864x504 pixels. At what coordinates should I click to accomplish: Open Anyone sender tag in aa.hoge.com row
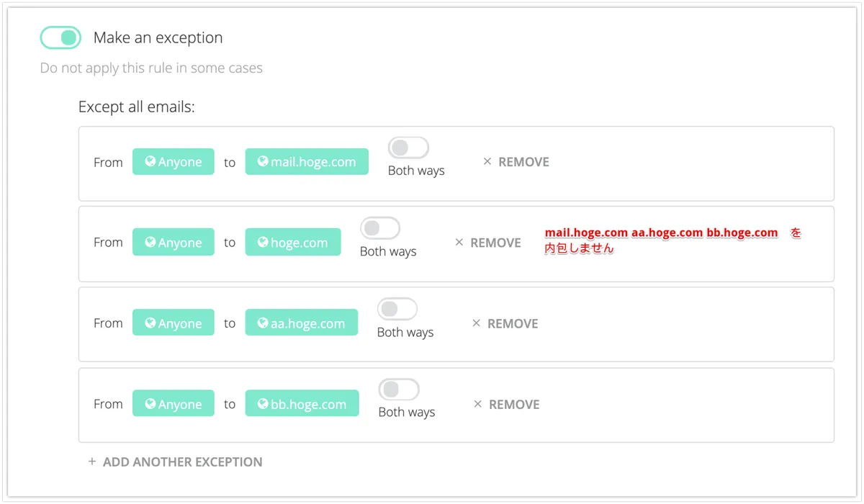[174, 323]
